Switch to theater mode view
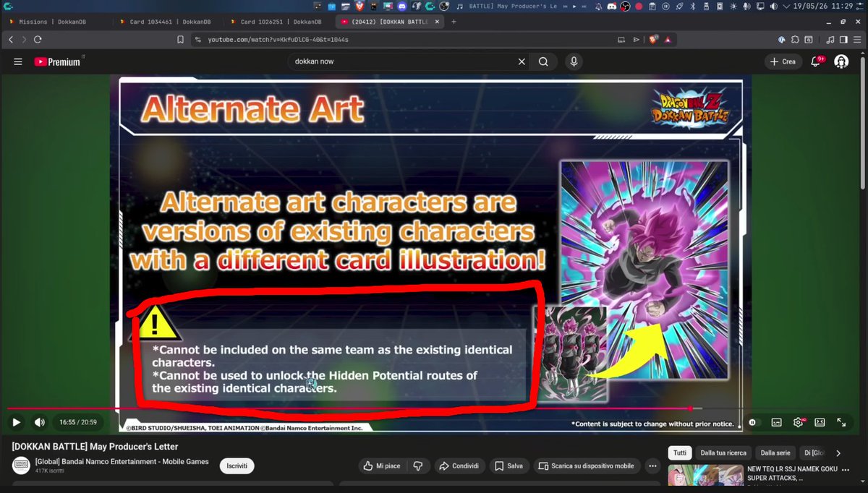The width and height of the screenshot is (868, 493). [x=820, y=422]
